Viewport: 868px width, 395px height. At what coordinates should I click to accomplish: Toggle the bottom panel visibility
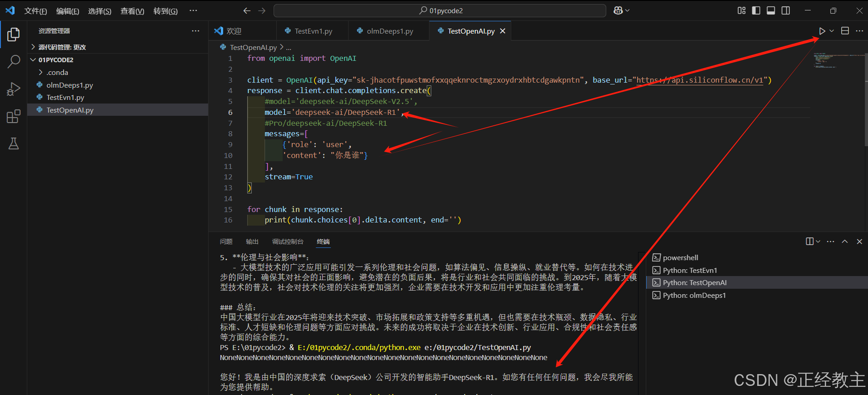point(771,10)
